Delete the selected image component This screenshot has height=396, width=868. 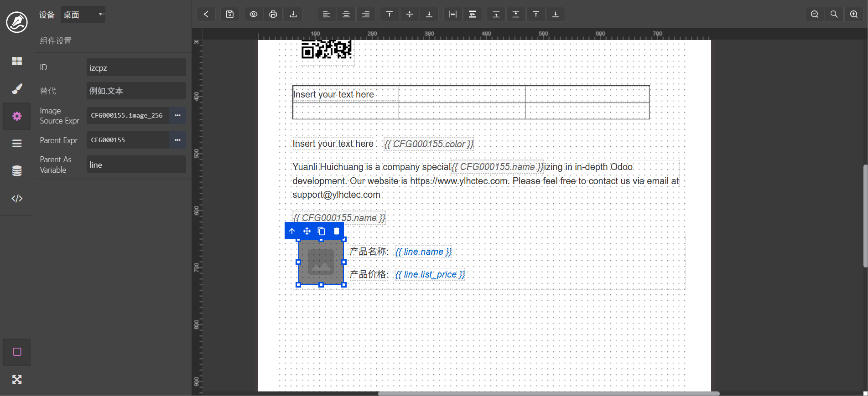(337, 231)
